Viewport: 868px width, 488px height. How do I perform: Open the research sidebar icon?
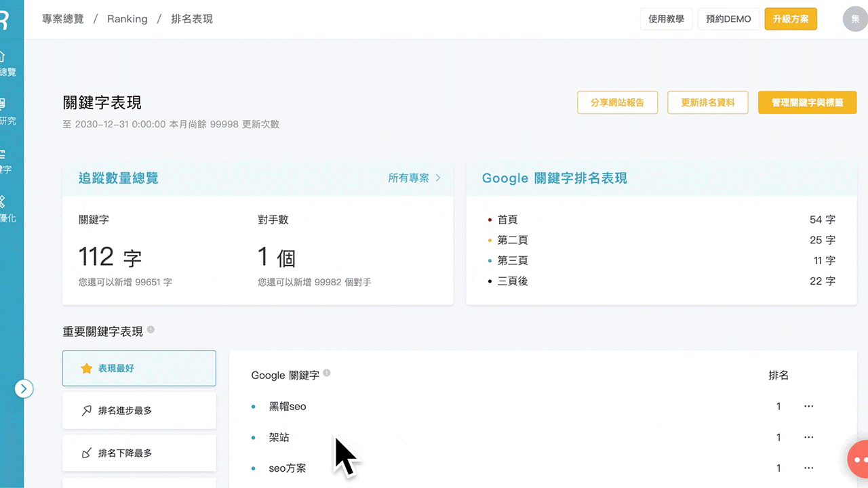tap(3, 106)
